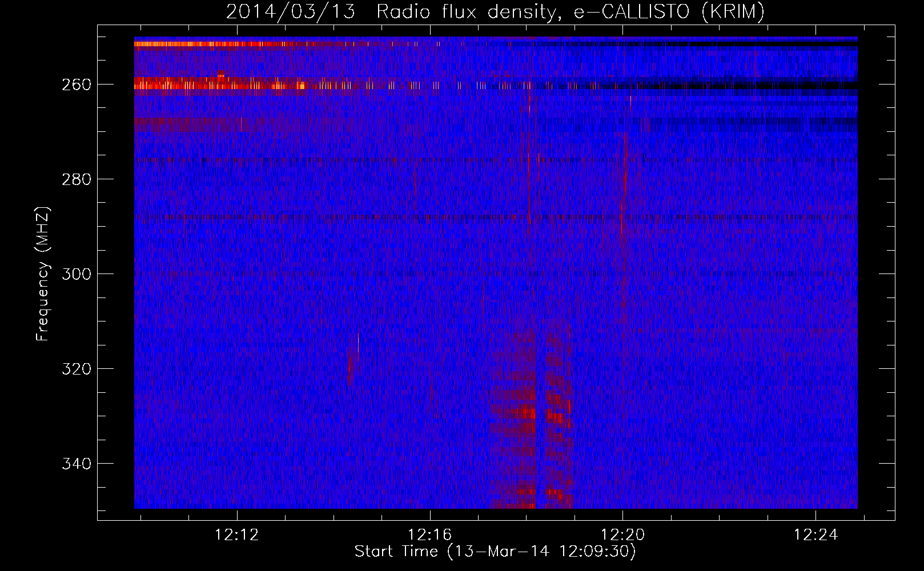
Task: Click the 12:12 time tick label
Action: [236, 534]
